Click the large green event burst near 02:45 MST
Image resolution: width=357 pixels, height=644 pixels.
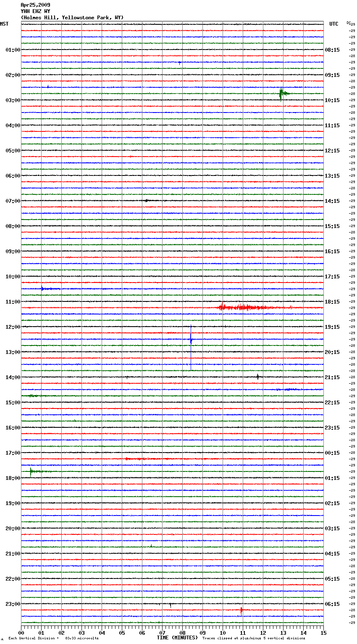(283, 94)
